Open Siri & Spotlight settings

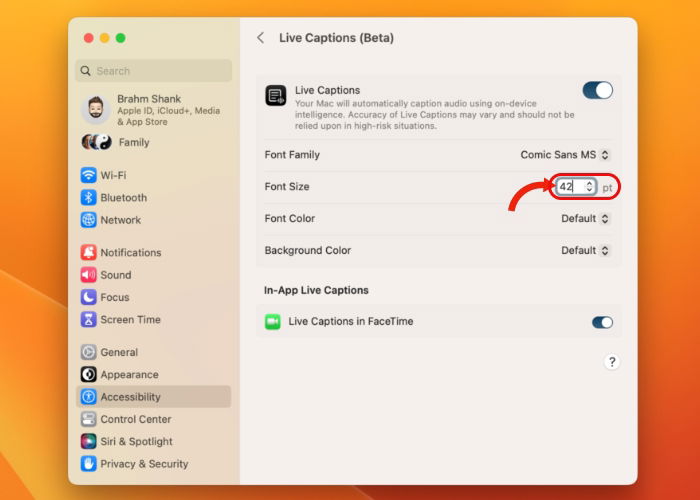click(x=154, y=441)
